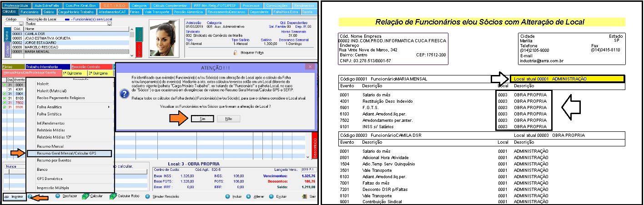Click the Sair exit door icon
The image size is (644, 205).
click(304, 196)
